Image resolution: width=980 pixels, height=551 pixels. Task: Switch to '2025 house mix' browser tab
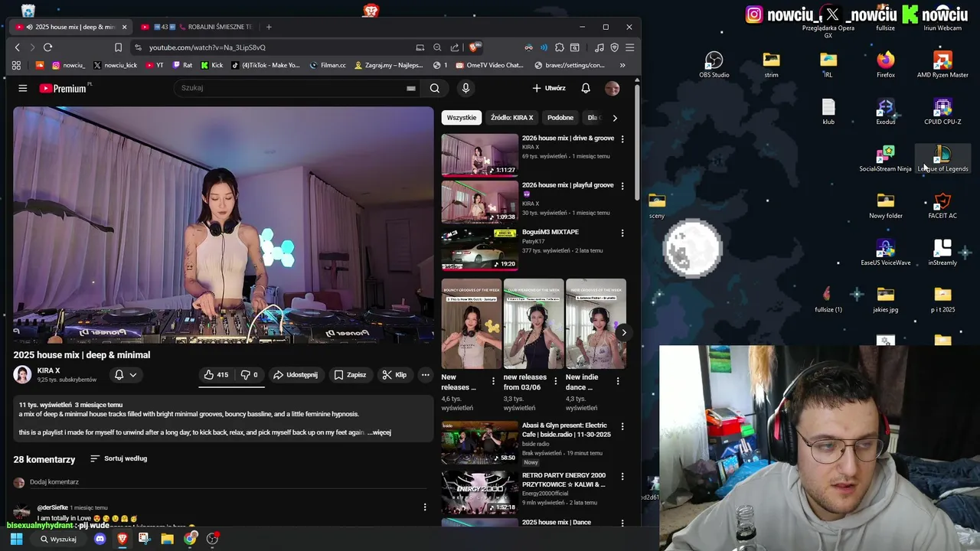point(70,27)
